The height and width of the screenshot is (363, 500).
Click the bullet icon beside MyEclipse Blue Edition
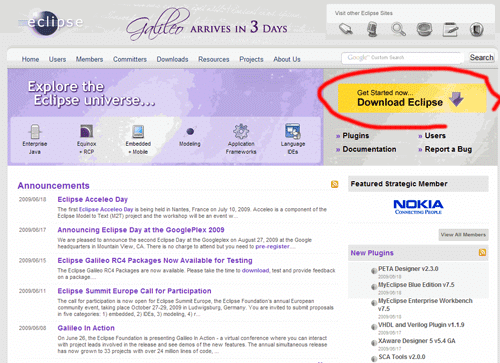pos(374,287)
